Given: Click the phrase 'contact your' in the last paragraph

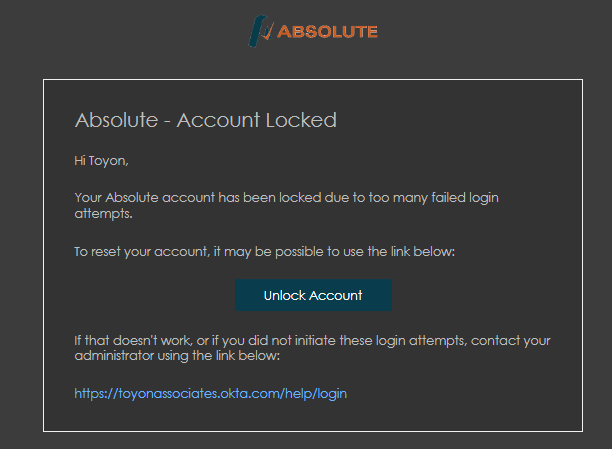Looking at the screenshot, I should (511, 341).
